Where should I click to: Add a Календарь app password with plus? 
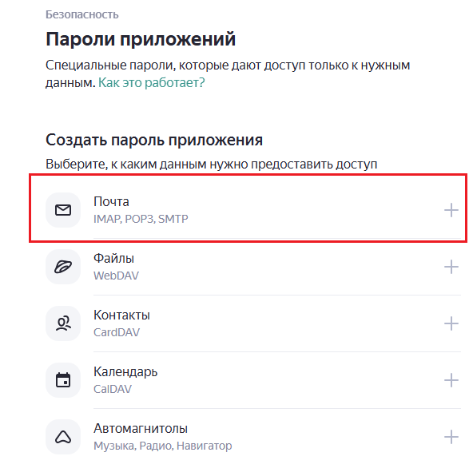[x=451, y=380]
